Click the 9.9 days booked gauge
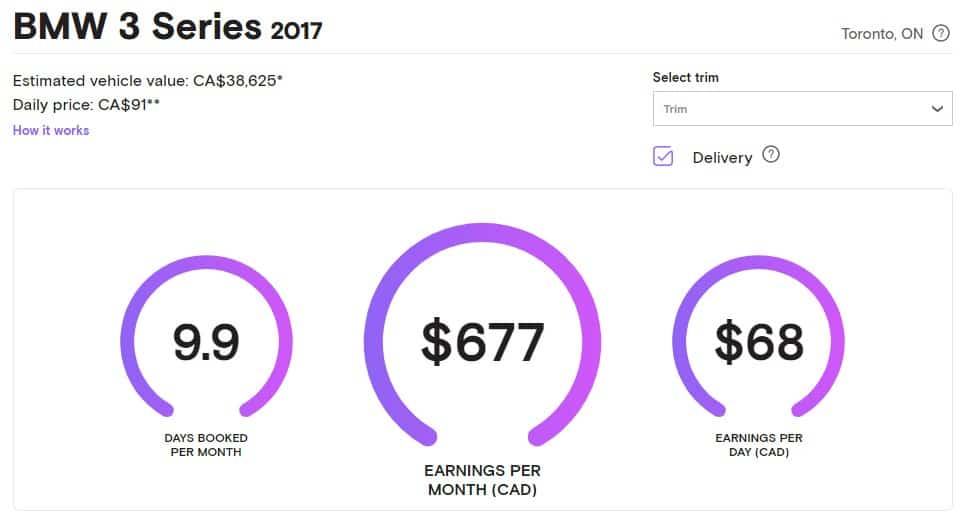 [x=207, y=336]
